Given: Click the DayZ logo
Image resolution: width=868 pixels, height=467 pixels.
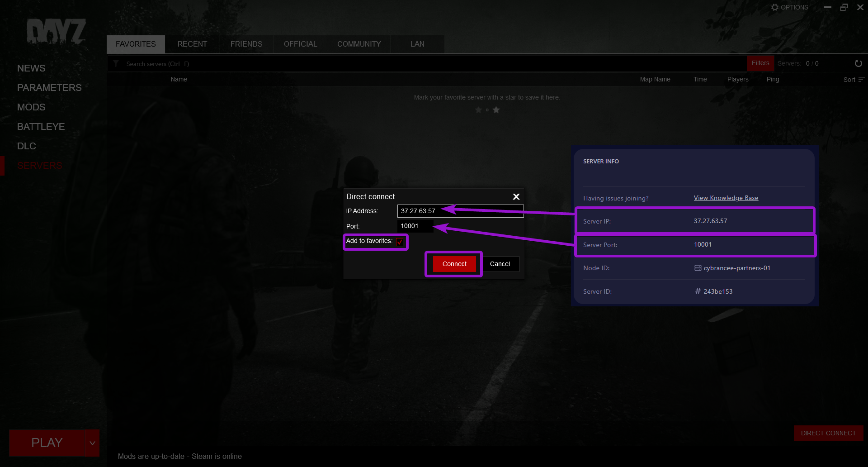Looking at the screenshot, I should click(x=57, y=32).
